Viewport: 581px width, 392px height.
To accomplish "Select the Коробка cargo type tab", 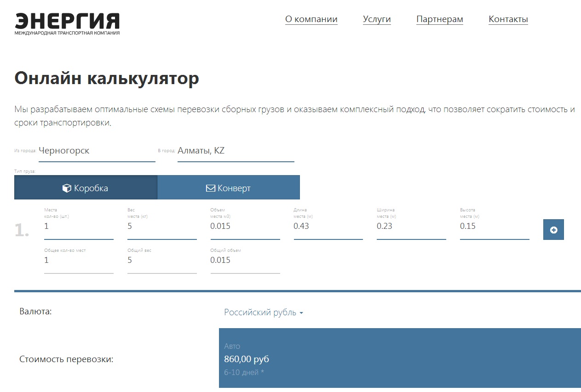I will click(x=86, y=187).
